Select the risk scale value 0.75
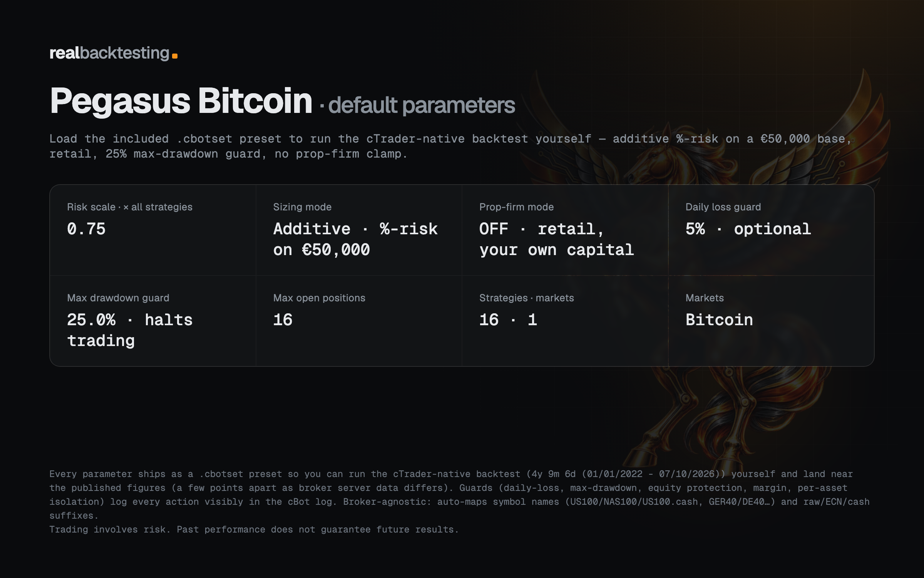Image resolution: width=924 pixels, height=578 pixels. 86,229
